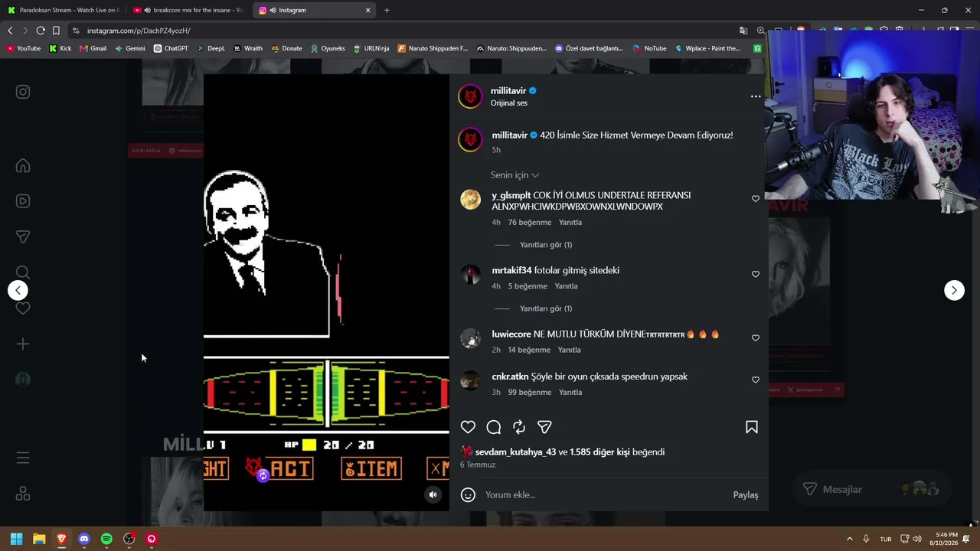980x551 pixels.
Task: Open Search magnifier in the Instagram sidebar
Action: click(23, 272)
